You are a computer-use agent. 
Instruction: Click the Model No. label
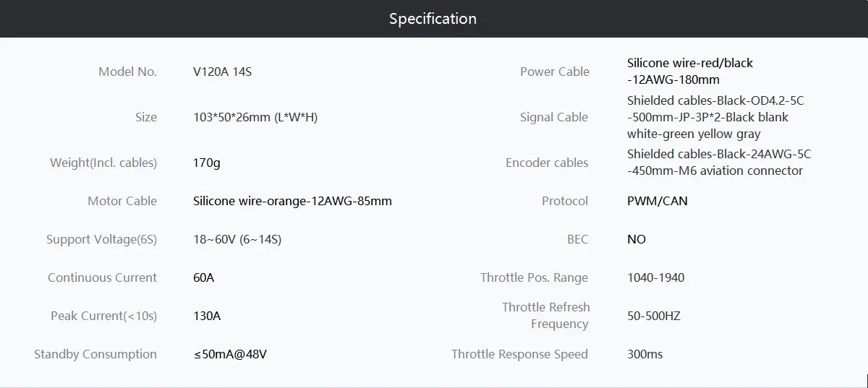[127, 72]
